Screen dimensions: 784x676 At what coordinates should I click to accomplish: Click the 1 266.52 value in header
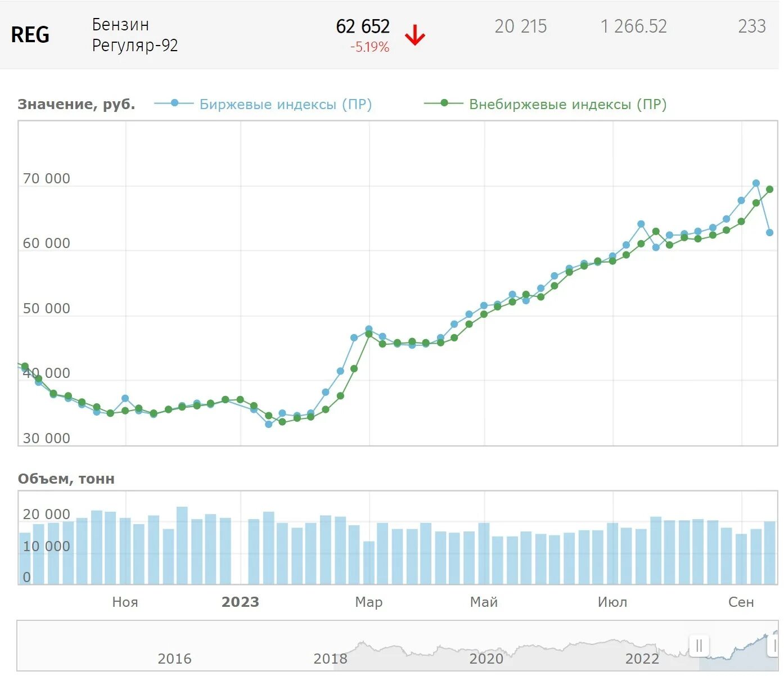633,26
